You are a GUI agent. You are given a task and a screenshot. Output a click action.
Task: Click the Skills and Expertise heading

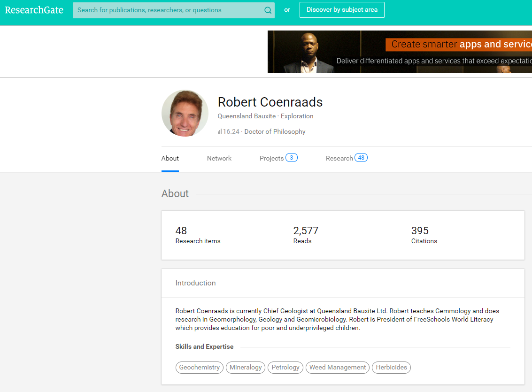point(204,346)
